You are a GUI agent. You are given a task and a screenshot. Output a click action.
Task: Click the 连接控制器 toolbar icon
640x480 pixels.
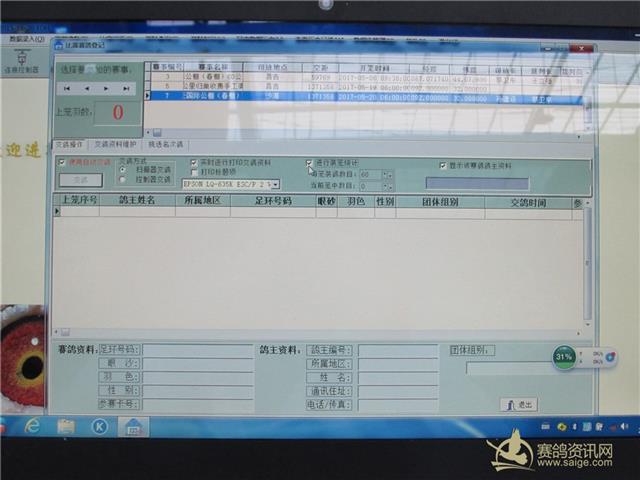point(20,62)
